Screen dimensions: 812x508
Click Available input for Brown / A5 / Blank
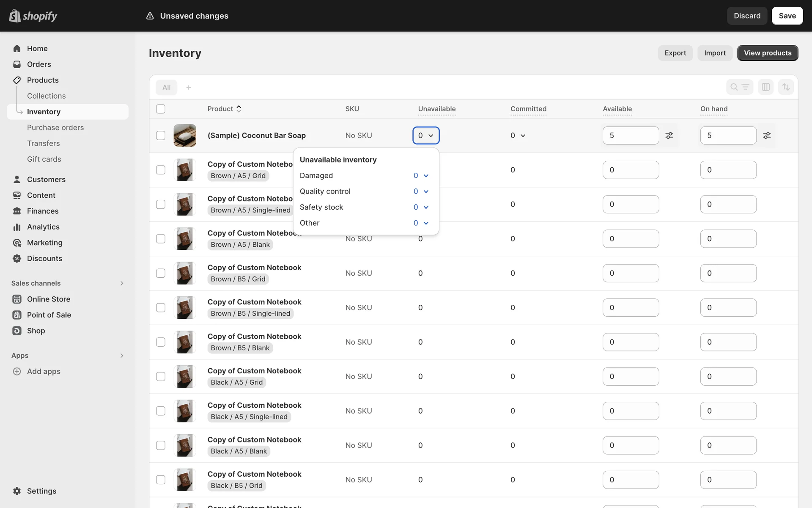[630, 239]
